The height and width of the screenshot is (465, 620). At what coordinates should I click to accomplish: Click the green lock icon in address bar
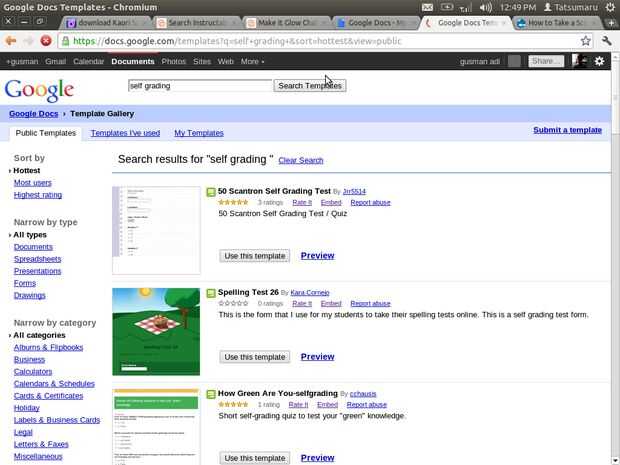(66, 41)
